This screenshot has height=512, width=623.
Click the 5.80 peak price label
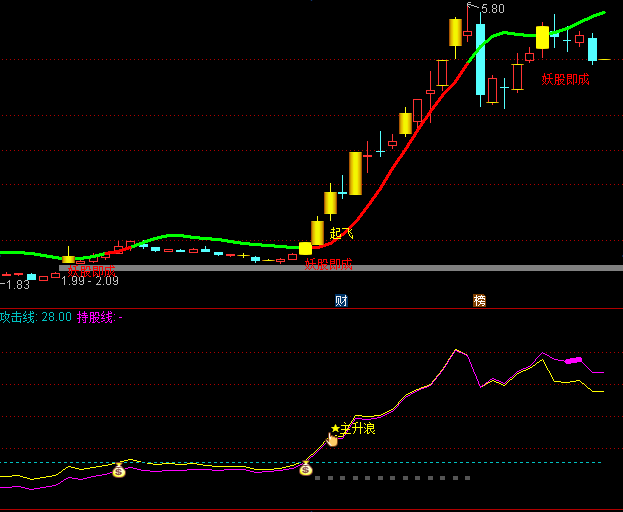point(493,9)
